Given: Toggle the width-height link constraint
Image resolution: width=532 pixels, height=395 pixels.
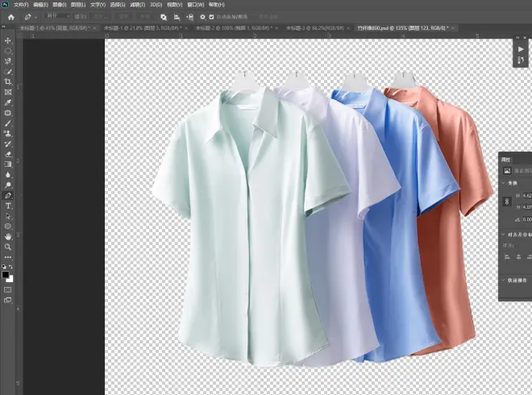Looking at the screenshot, I should point(507,202).
